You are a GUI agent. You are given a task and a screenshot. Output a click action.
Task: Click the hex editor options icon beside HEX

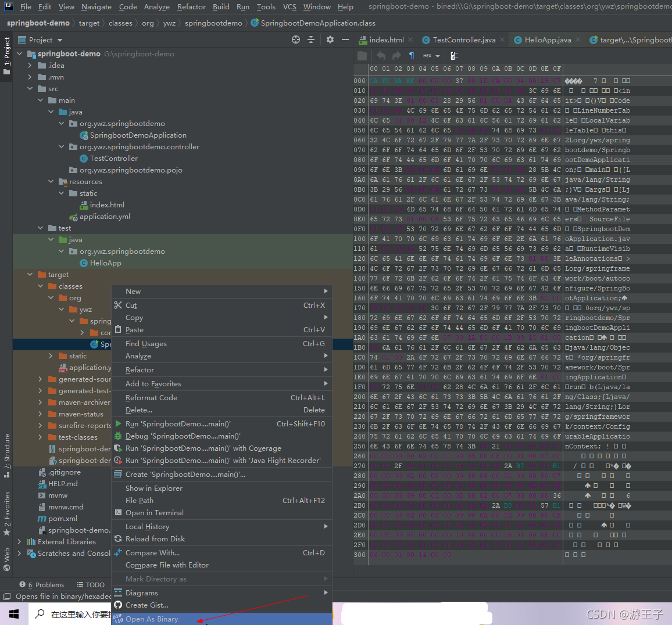[454, 56]
